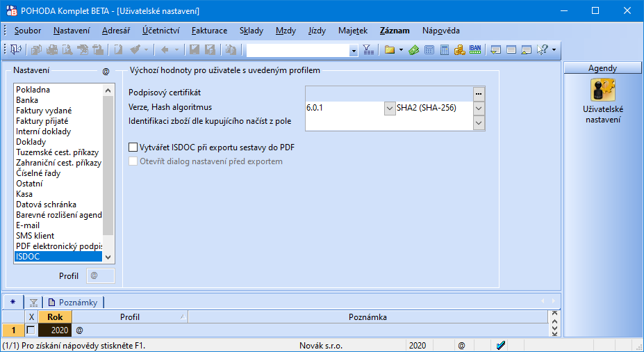Viewport: 644px width, 352px height.
Task: Click the greyed copy record toolbar icon
Action: (37, 50)
